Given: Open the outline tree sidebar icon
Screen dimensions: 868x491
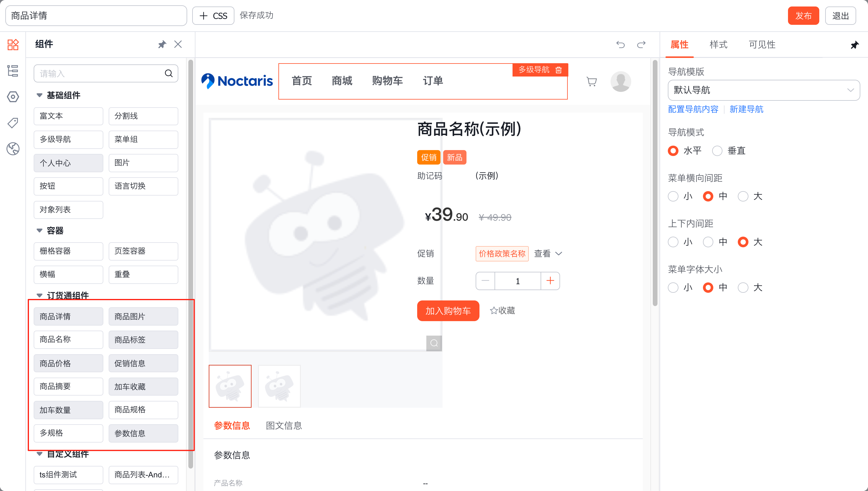Looking at the screenshot, I should (13, 71).
